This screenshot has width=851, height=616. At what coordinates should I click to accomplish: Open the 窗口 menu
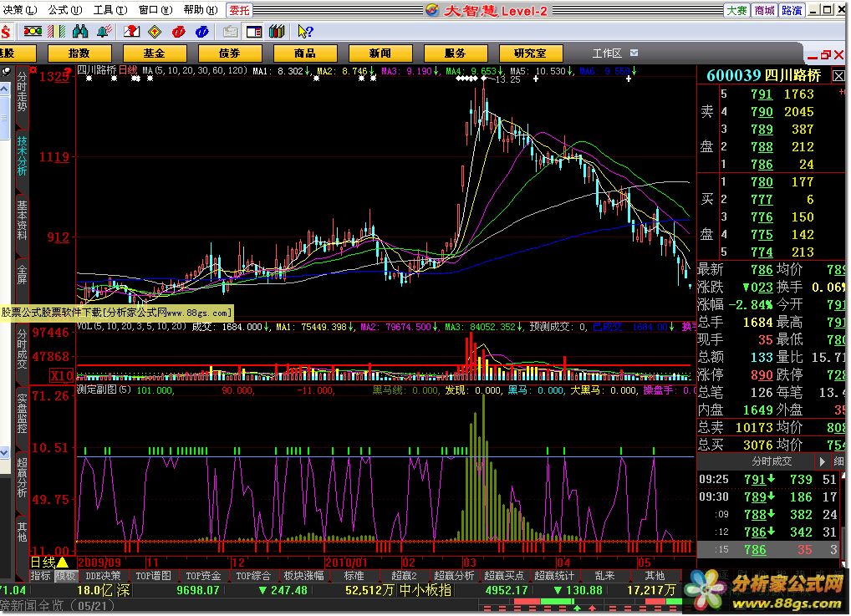155,10
